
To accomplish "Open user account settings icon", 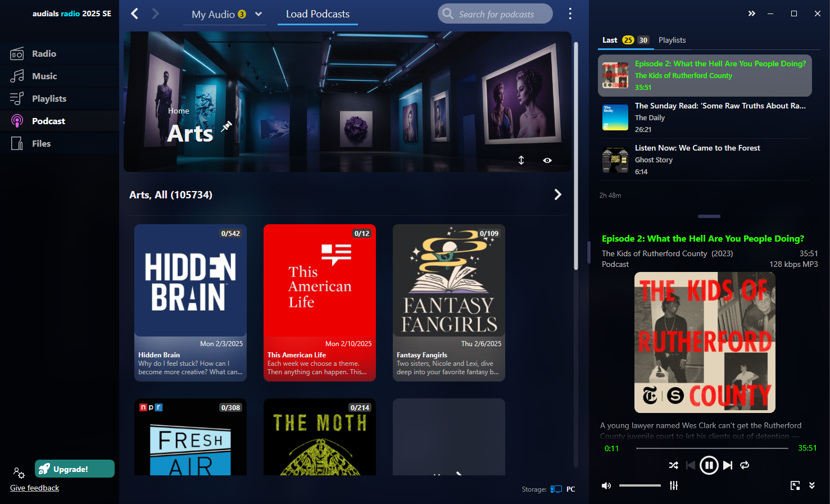I will [x=19, y=473].
